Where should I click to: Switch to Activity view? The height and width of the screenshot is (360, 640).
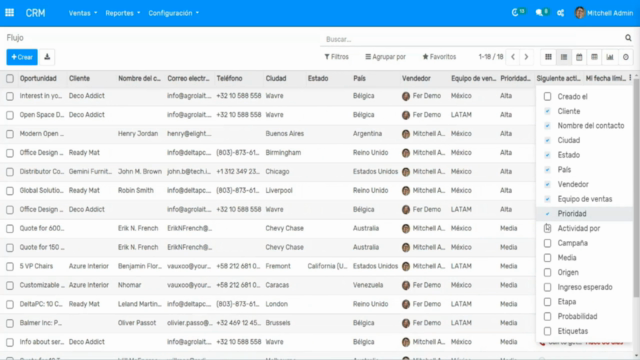pos(625,57)
